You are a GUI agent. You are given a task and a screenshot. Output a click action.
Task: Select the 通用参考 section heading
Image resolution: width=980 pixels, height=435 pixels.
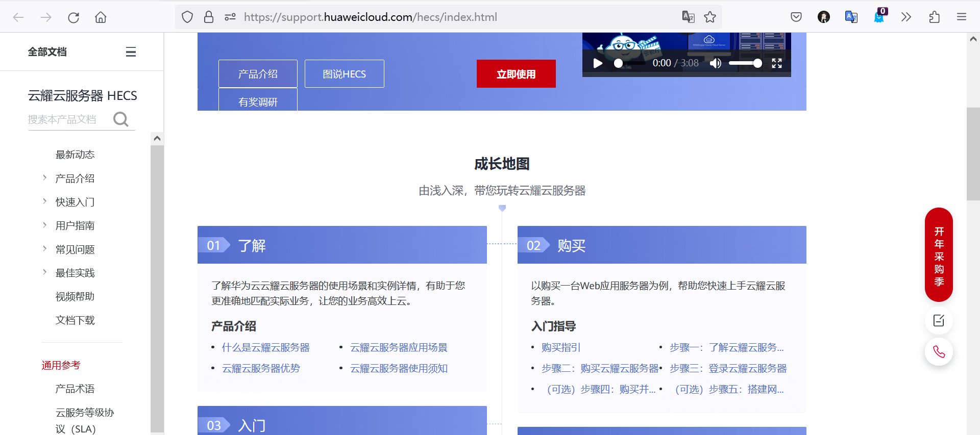[x=61, y=365]
